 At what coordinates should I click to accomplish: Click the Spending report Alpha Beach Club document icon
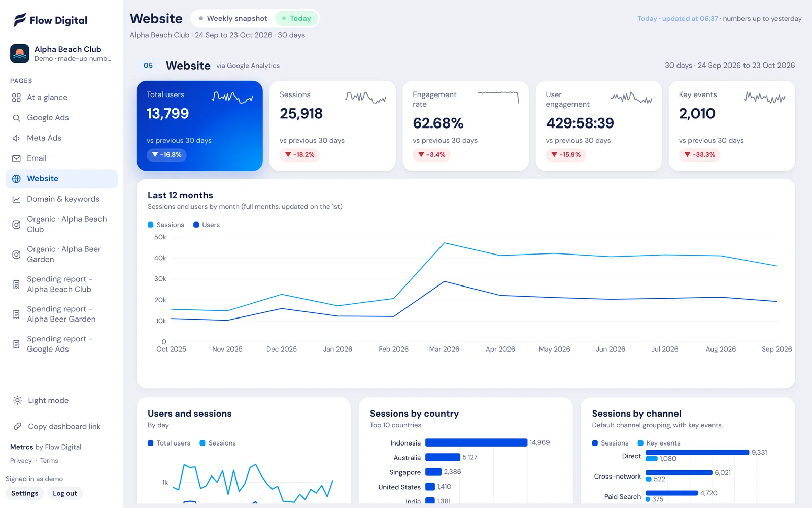point(16,284)
